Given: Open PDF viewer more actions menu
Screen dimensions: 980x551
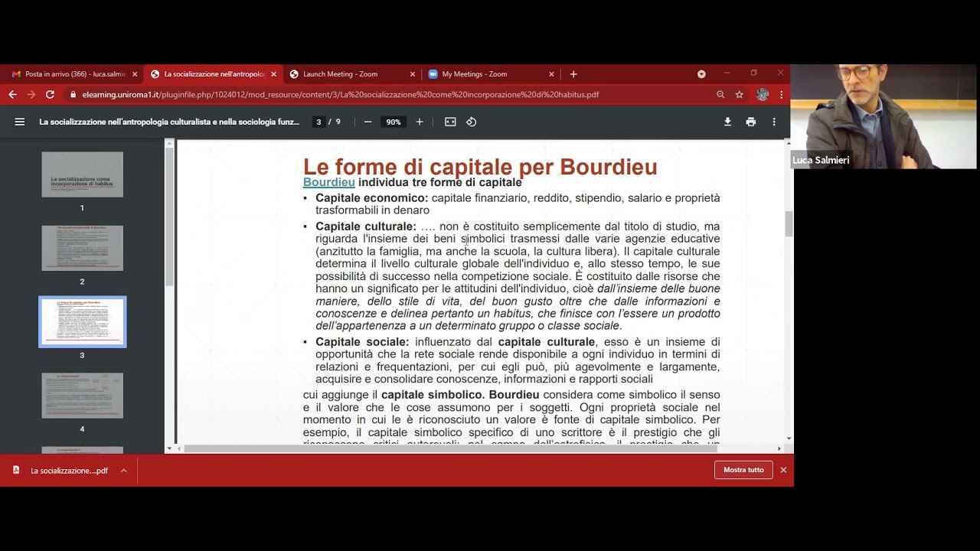Looking at the screenshot, I should 774,122.
